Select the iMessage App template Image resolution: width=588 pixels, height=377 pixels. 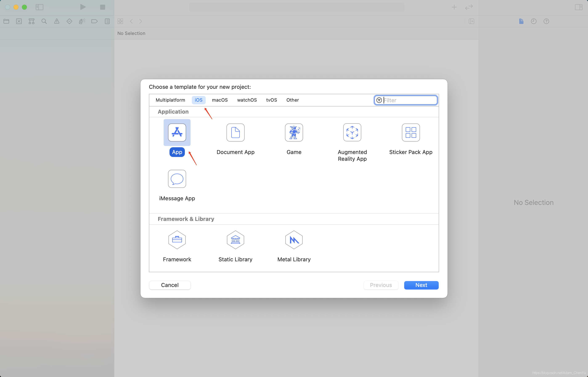[177, 179]
